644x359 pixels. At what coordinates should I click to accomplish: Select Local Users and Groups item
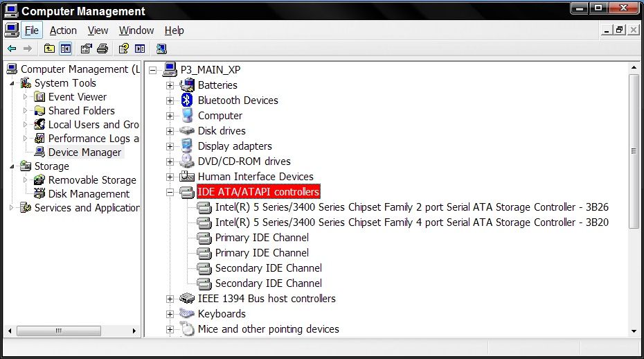pos(93,125)
